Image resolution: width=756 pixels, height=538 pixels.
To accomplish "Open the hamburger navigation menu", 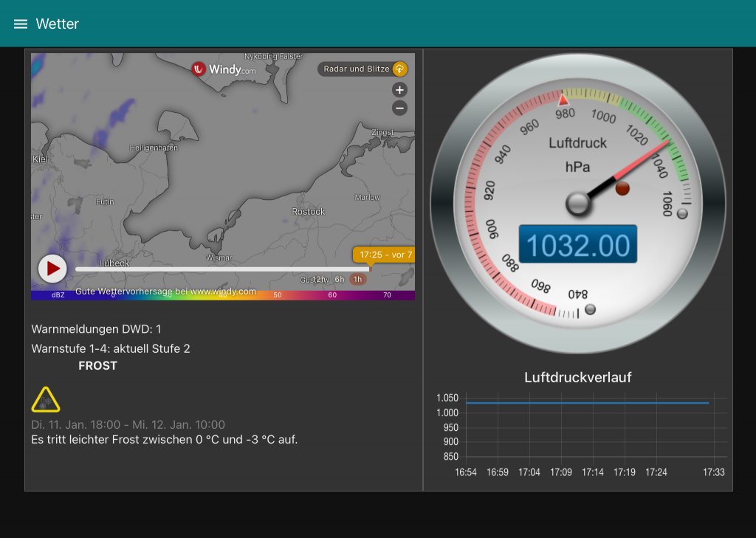I will click(x=21, y=24).
